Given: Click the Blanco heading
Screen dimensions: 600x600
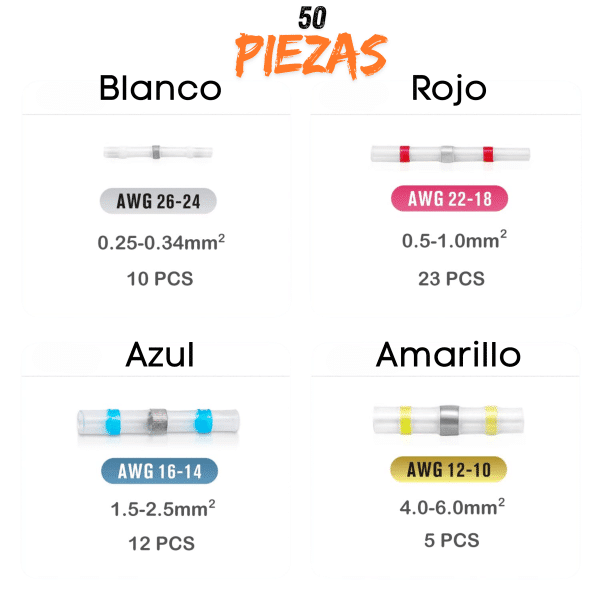Looking at the screenshot, I should [160, 88].
